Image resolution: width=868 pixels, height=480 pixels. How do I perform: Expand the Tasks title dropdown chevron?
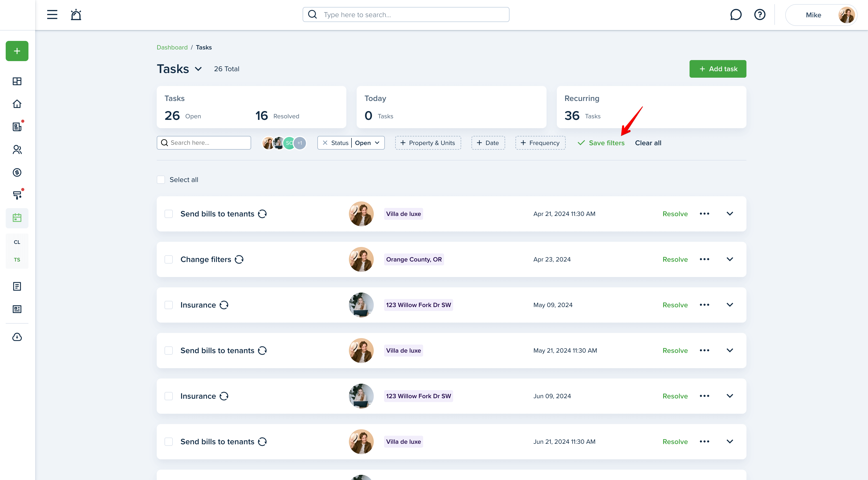pyautogui.click(x=198, y=69)
